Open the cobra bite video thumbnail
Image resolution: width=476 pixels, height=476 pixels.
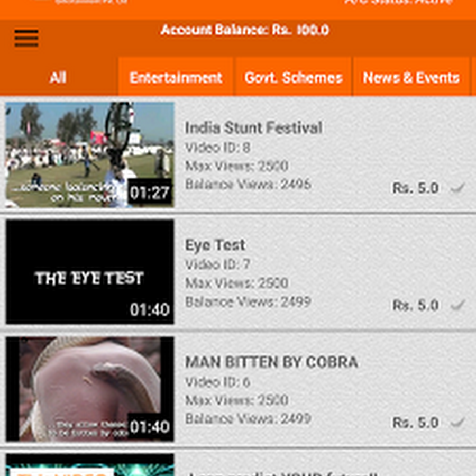click(90, 389)
